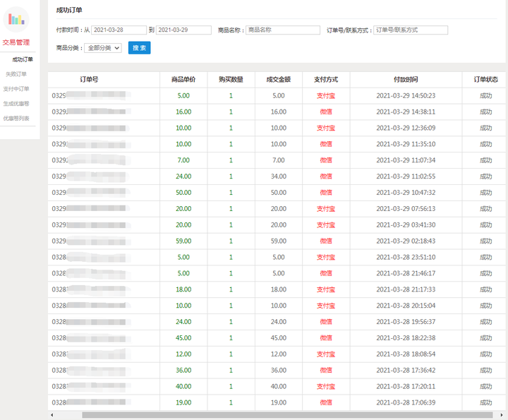Click 支付宝 in the 07:56:13 row
508x420 pixels.
pos(326,209)
